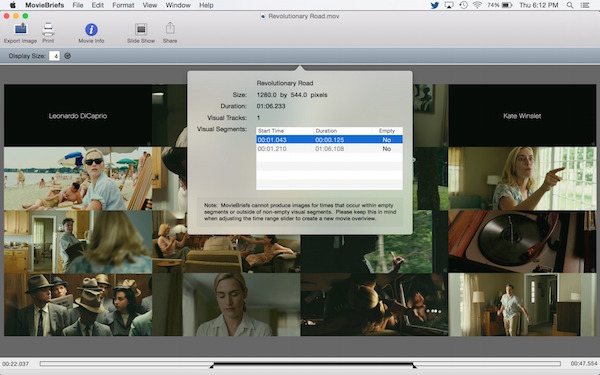Click the time range slider track

pyautogui.click(x=300, y=364)
